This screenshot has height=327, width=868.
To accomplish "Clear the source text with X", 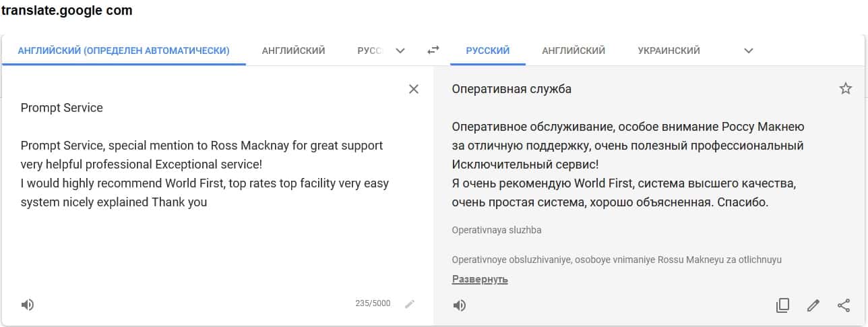I will click(x=414, y=89).
